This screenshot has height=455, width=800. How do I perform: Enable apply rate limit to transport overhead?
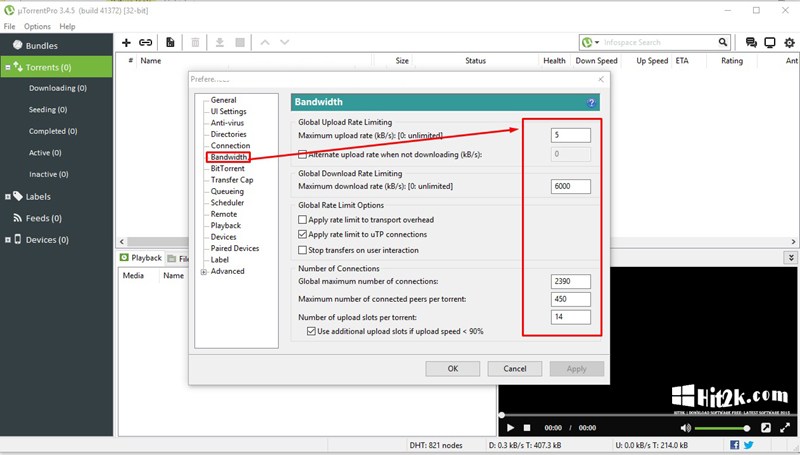tap(303, 220)
